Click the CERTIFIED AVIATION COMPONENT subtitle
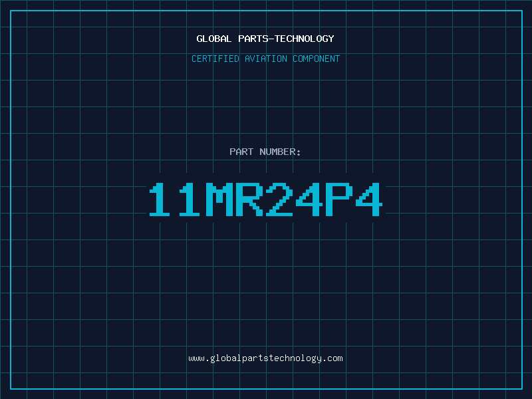 point(265,59)
